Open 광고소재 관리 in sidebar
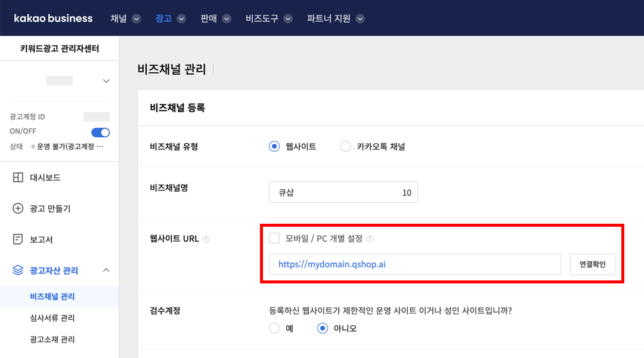This screenshot has width=644, height=358. pos(52,339)
